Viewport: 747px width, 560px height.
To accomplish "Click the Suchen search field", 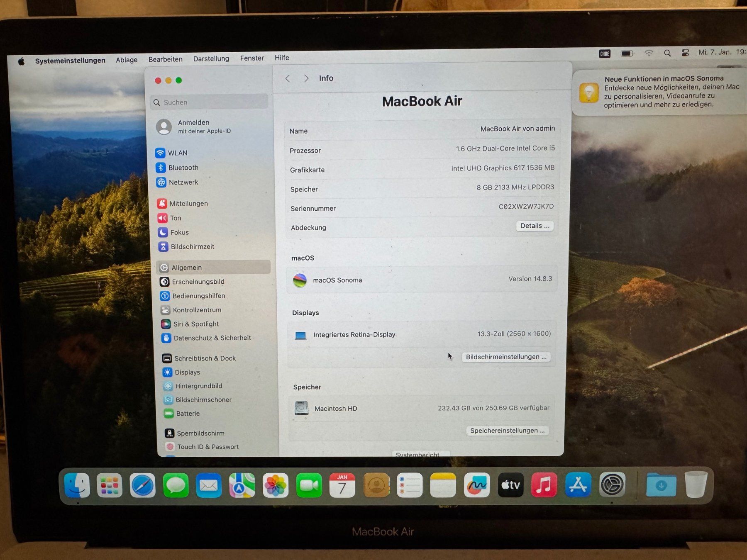I will [x=209, y=102].
